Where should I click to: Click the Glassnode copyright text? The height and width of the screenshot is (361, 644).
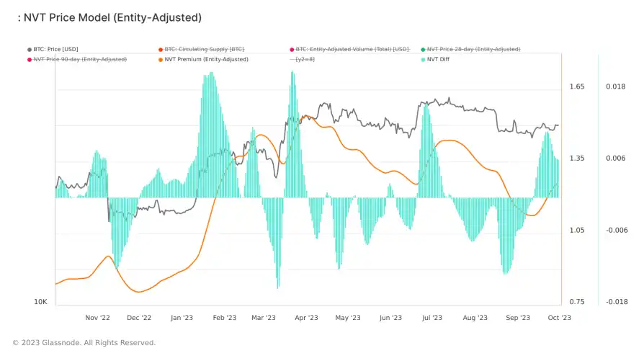[84, 343]
